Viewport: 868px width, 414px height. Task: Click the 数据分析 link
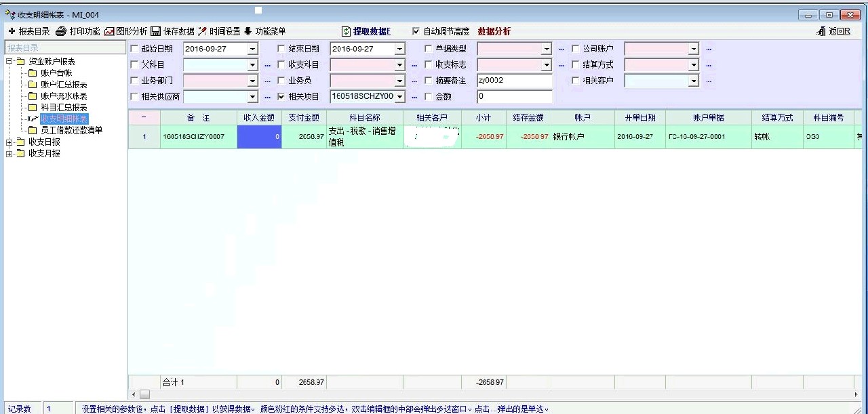pyautogui.click(x=494, y=31)
